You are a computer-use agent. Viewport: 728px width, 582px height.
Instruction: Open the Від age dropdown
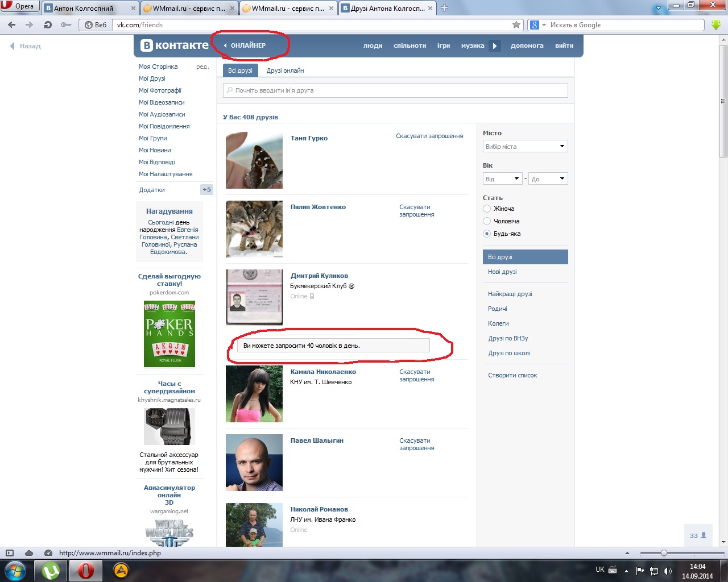pyautogui.click(x=502, y=178)
